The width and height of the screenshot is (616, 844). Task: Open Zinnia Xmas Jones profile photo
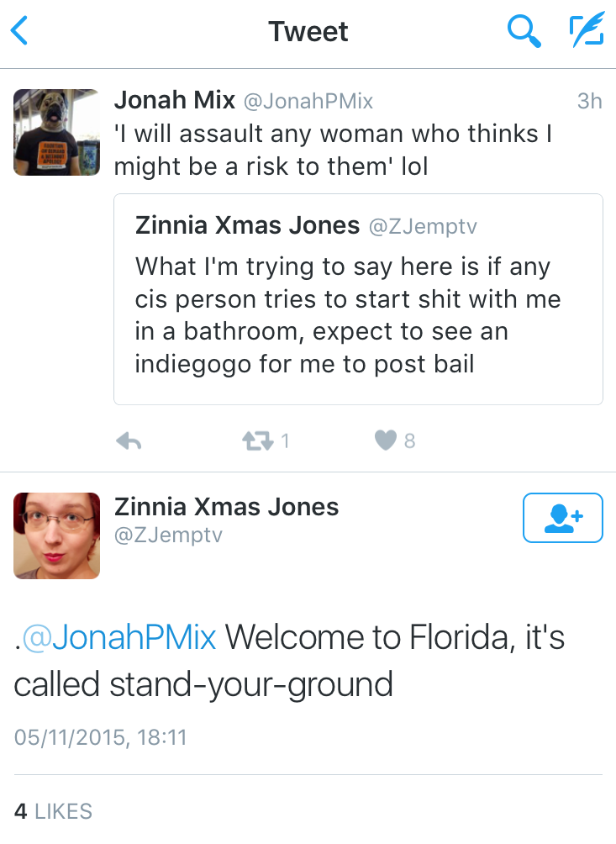click(56, 535)
